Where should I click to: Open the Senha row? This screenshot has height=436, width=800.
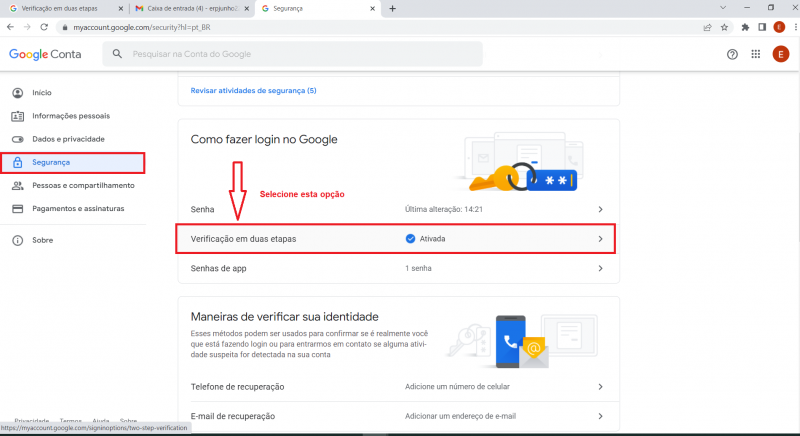tap(398, 209)
